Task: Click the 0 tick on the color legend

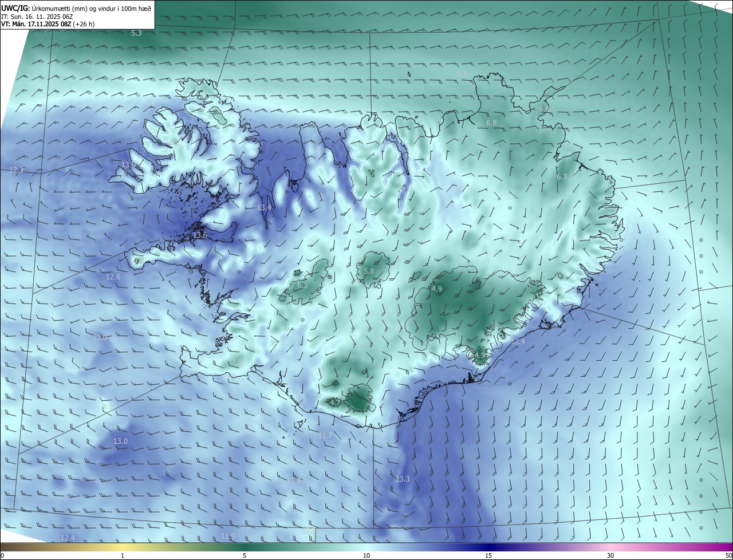Action: point(2,556)
